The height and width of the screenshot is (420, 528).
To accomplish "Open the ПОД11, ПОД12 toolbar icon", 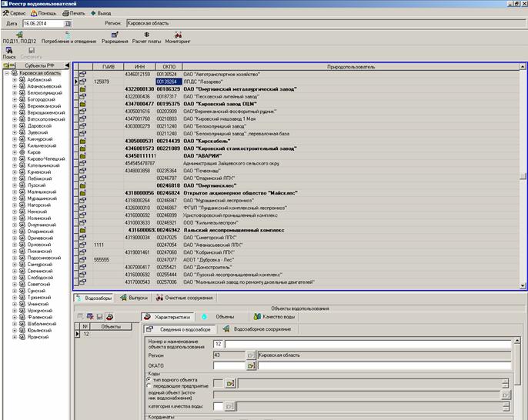I will tap(18, 35).
